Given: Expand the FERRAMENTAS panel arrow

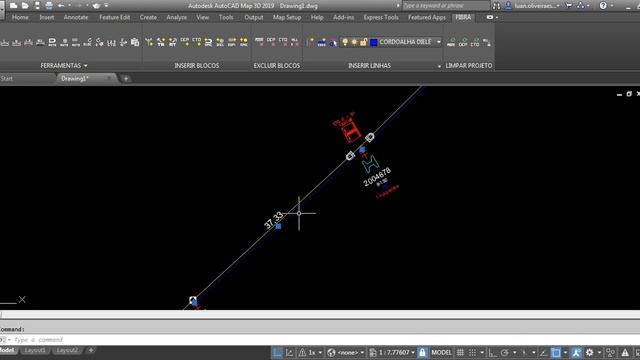Looking at the screenshot, I should (85, 65).
